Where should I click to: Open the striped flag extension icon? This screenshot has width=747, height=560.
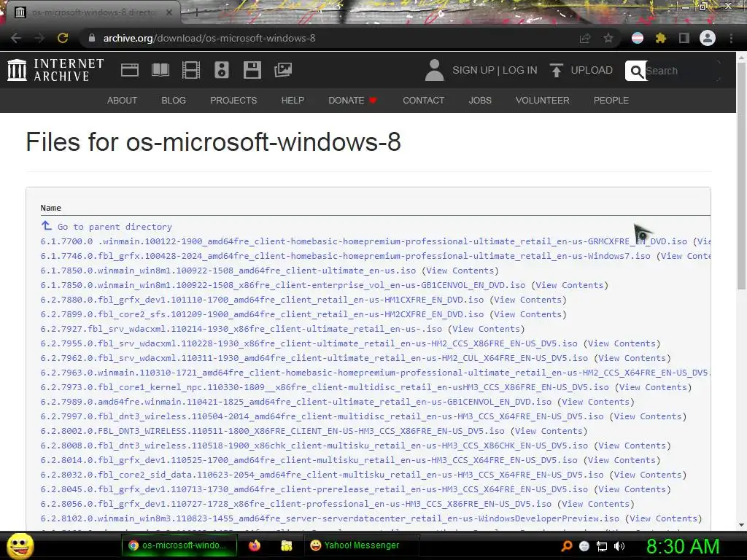638,38
